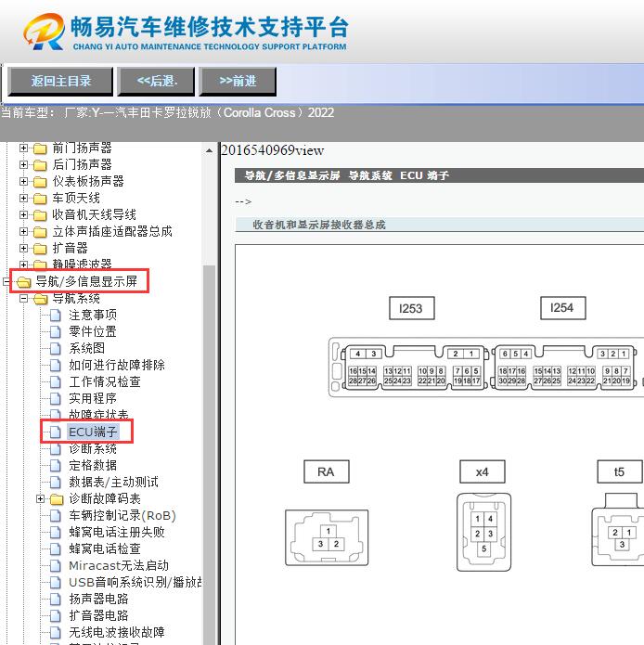This screenshot has width=644, height=645.
Task: Expand the 仪表板扬声器 folder
Action: [23, 181]
